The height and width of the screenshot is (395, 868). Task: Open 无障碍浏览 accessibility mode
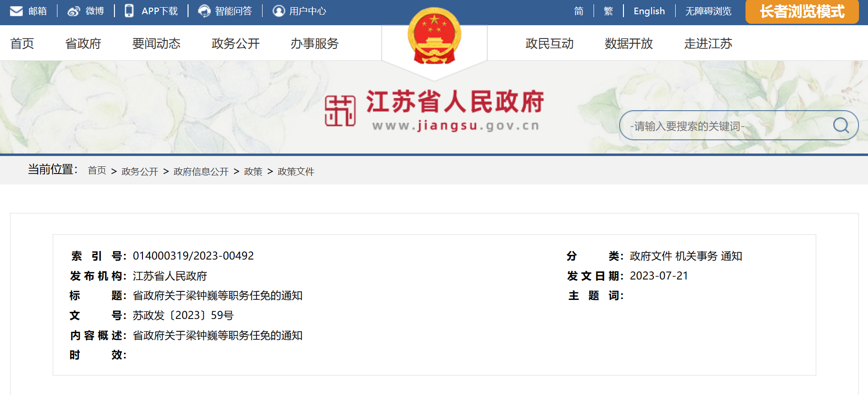[x=708, y=11]
